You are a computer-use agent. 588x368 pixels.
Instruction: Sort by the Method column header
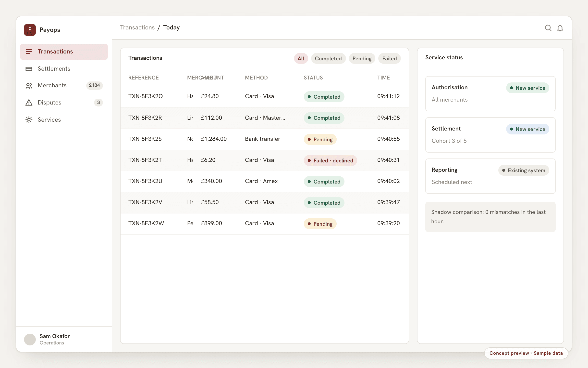256,78
